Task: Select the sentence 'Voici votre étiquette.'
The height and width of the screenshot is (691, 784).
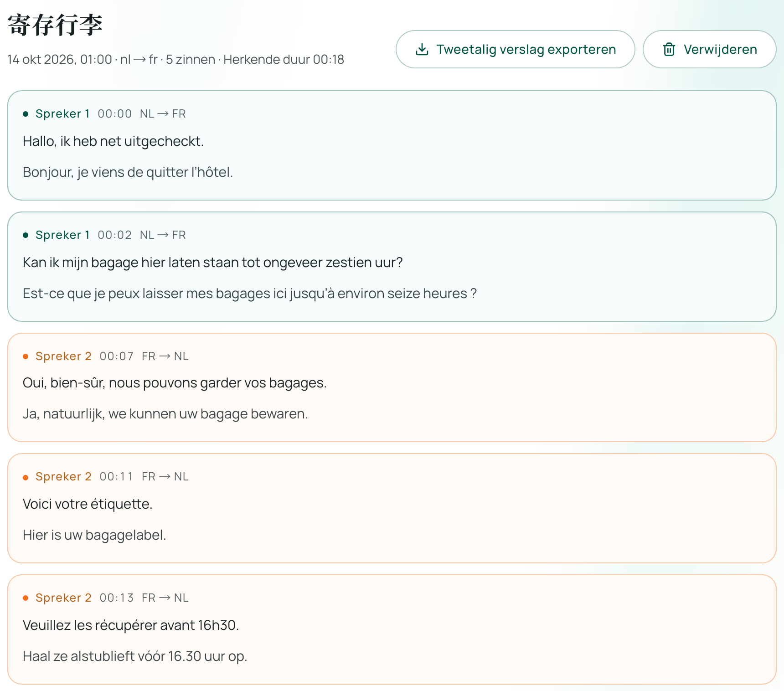Action: click(x=88, y=504)
